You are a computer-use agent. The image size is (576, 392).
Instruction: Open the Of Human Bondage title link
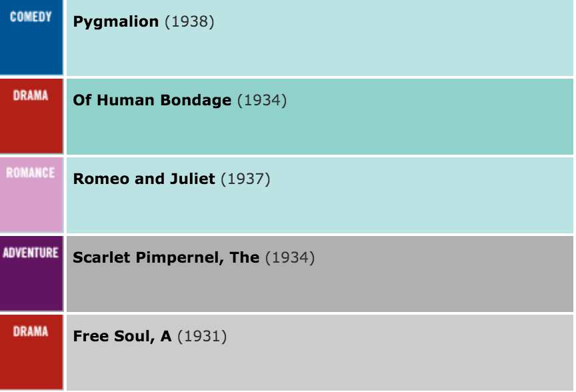click(x=152, y=101)
